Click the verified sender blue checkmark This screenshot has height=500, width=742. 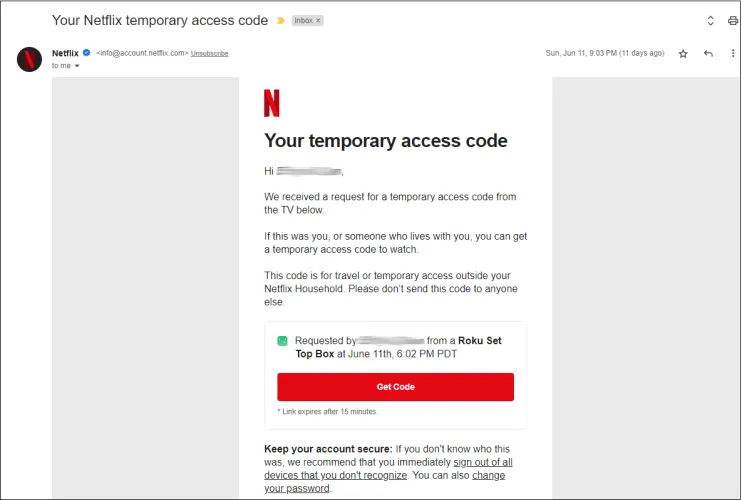86,53
